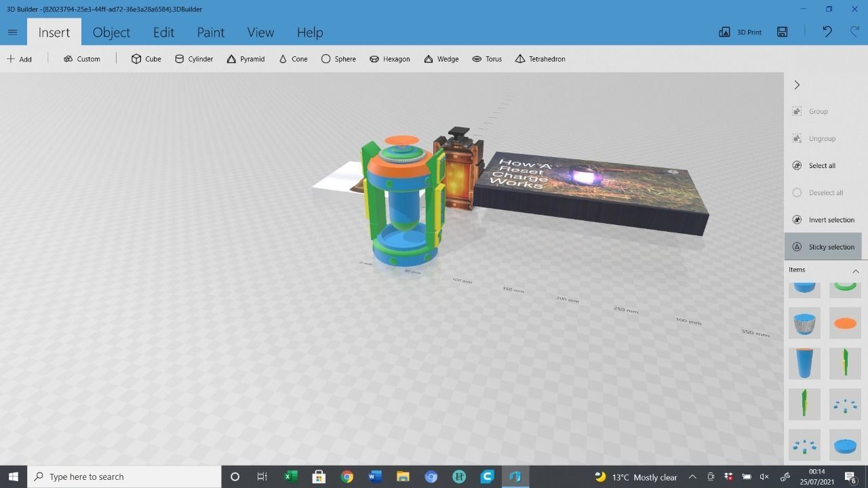Click Invert selection
The image size is (868, 488).
click(825, 220)
